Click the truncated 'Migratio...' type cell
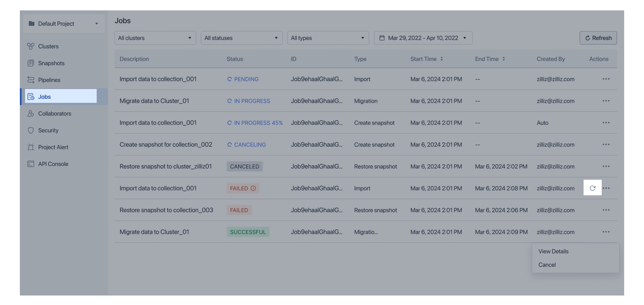 tap(366, 232)
